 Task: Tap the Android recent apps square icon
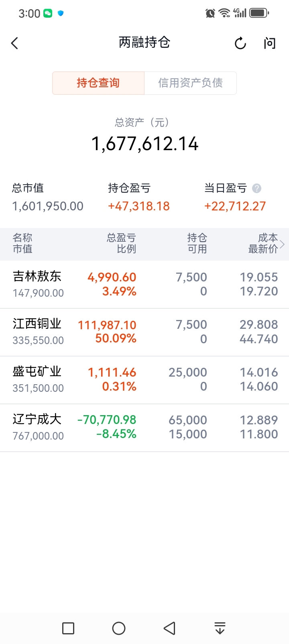(68, 628)
